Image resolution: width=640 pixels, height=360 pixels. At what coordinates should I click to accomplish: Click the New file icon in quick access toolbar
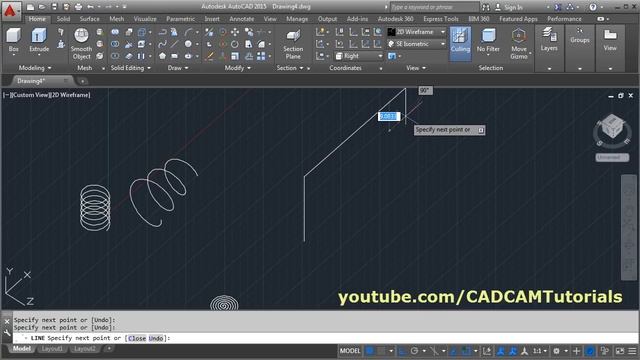pos(30,7)
